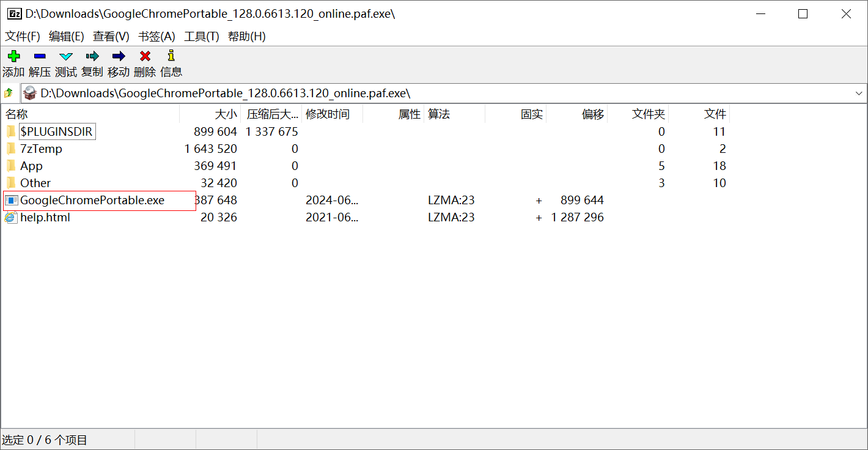Click LZMA:23 in GoogleChromePortable.exe row
This screenshot has width=868, height=450.
(451, 200)
